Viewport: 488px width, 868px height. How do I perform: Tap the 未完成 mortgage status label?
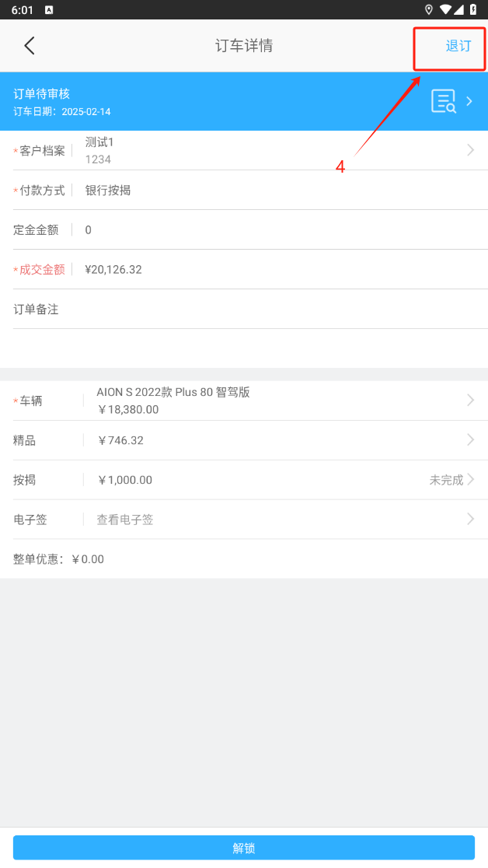coord(446,480)
